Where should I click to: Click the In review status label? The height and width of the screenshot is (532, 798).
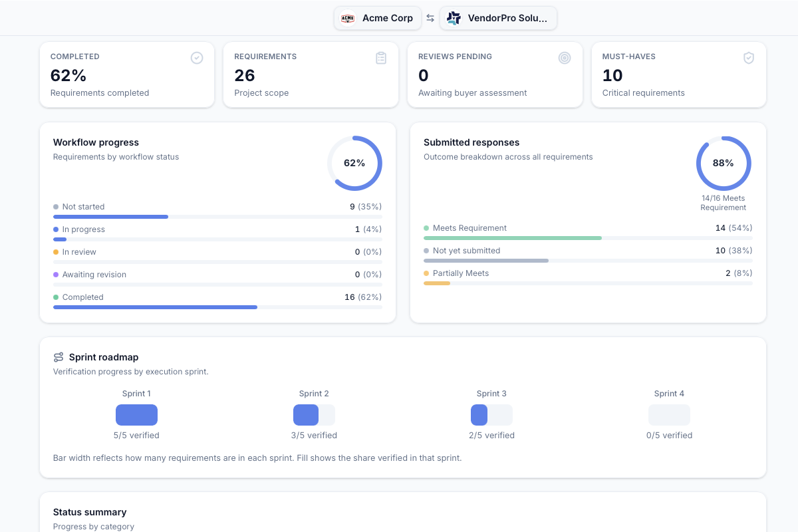click(x=79, y=252)
